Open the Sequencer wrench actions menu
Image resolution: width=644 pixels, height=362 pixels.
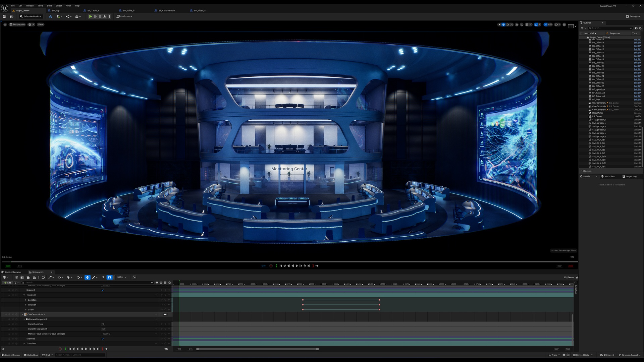pyautogui.click(x=51, y=278)
